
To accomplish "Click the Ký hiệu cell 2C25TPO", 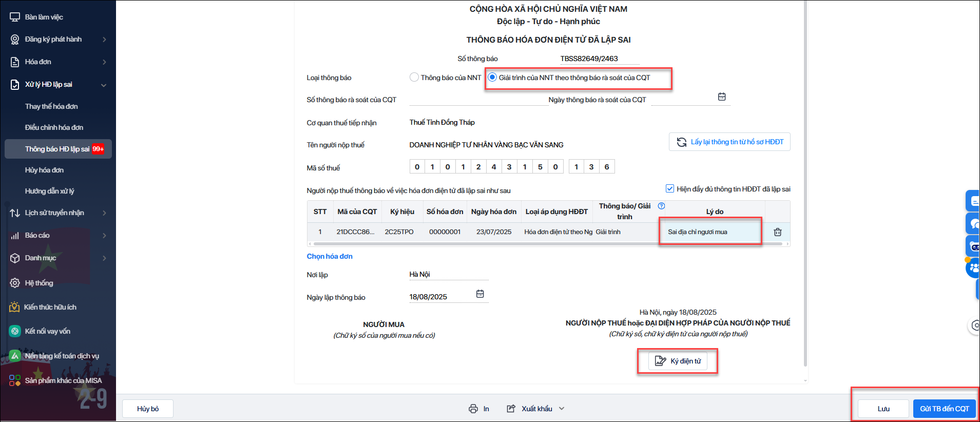I will (x=399, y=232).
